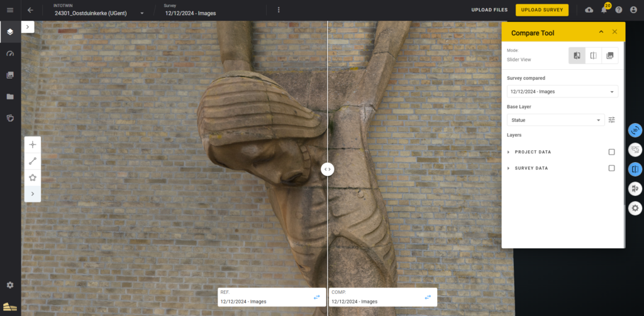This screenshot has height=316, width=644.
Task: Select the point marker measurement tool
Action: 33,144
